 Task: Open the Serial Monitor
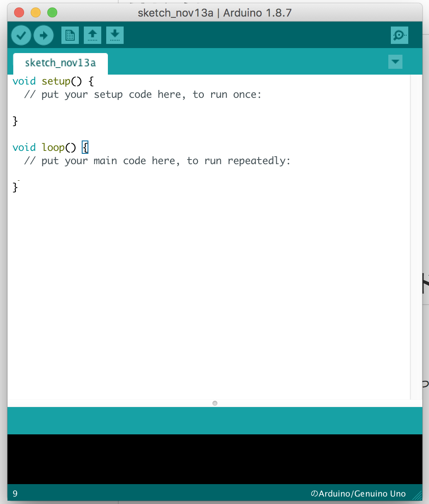click(x=399, y=35)
